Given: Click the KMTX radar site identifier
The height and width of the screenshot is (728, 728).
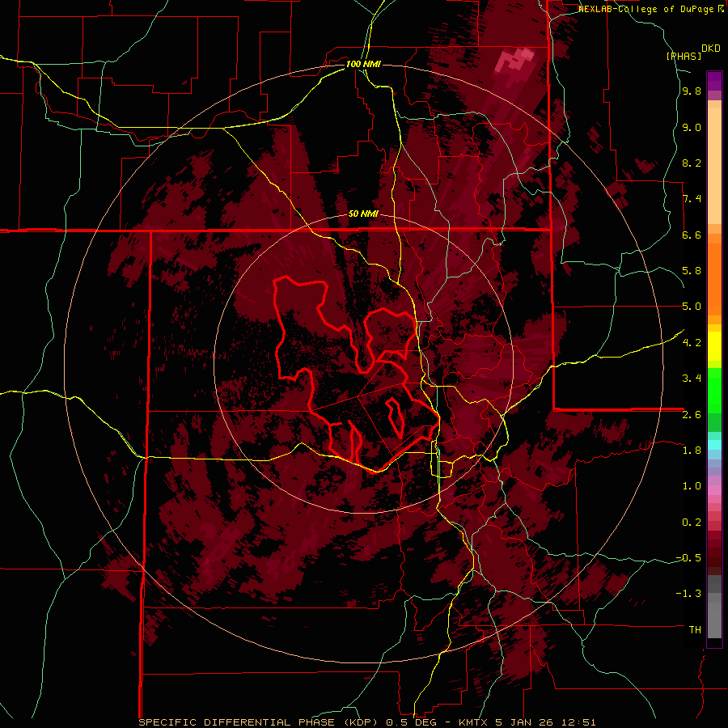Looking at the screenshot, I should [473, 722].
